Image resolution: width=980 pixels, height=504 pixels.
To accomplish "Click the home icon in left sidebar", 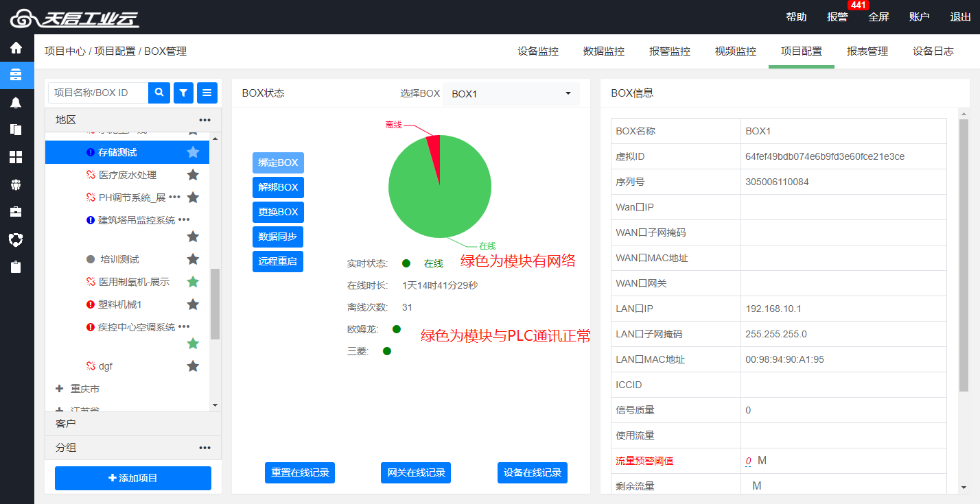I will point(16,48).
